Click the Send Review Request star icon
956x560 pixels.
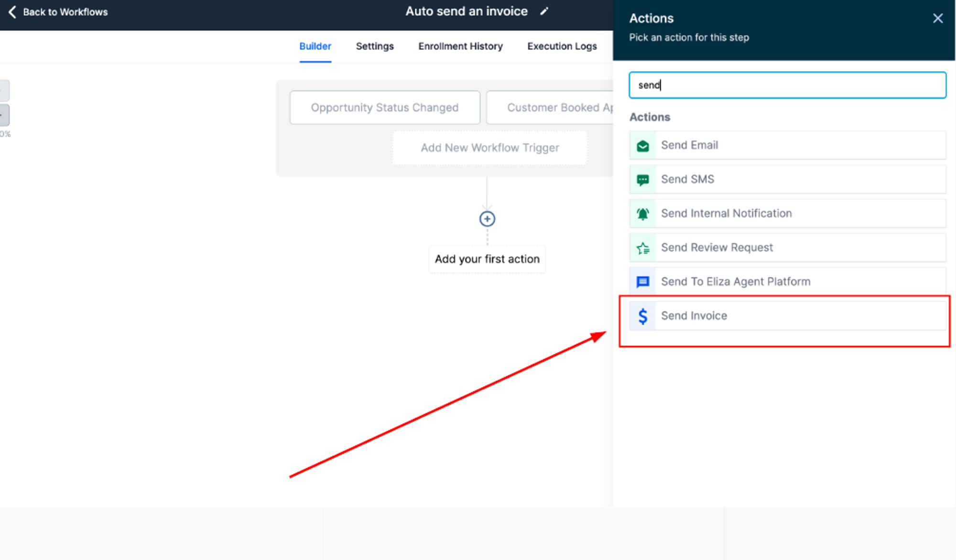tap(643, 248)
